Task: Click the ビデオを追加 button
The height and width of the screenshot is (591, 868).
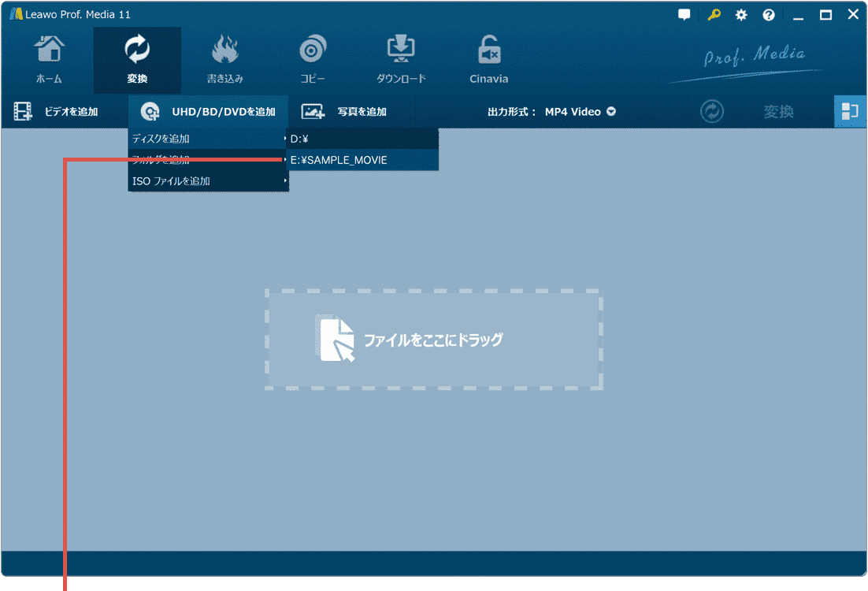Action: pos(57,112)
